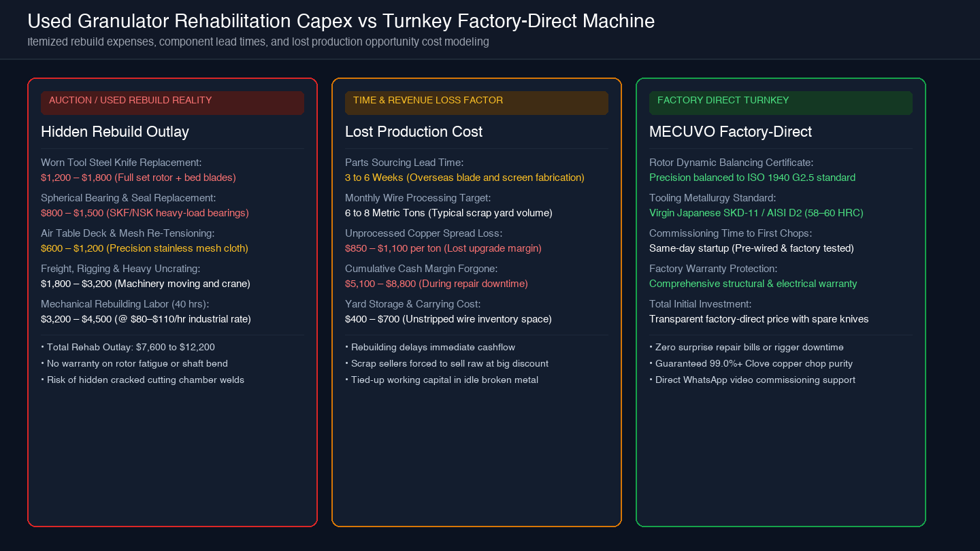
Task: Select the TIME & REVENUE LOSS FACTOR badge
Action: point(476,103)
